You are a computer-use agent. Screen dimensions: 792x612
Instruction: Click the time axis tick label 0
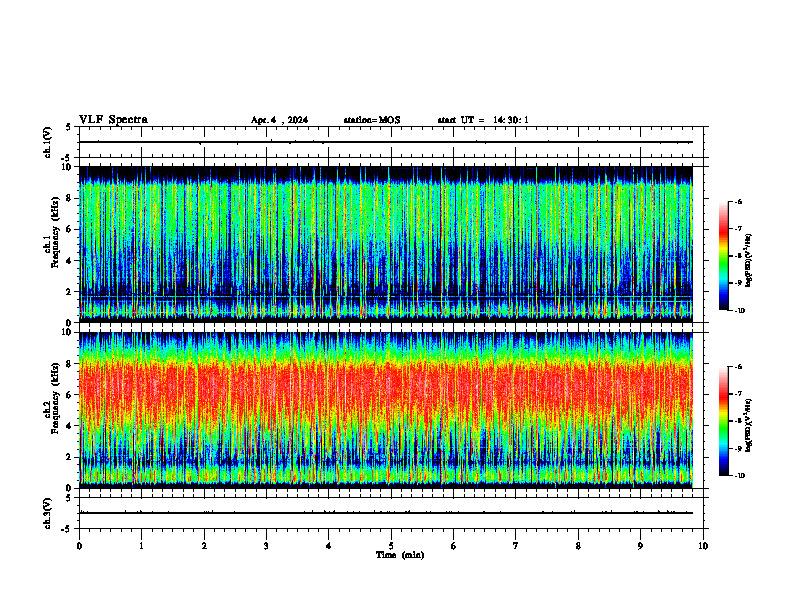click(79, 546)
